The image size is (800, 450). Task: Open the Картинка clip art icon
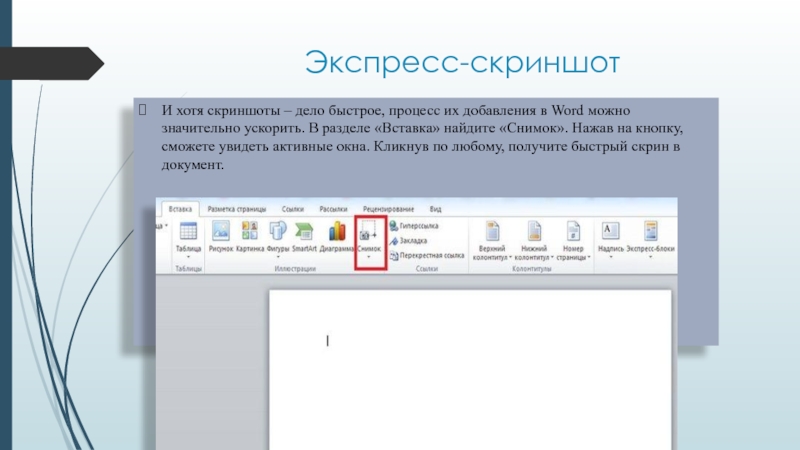249,231
